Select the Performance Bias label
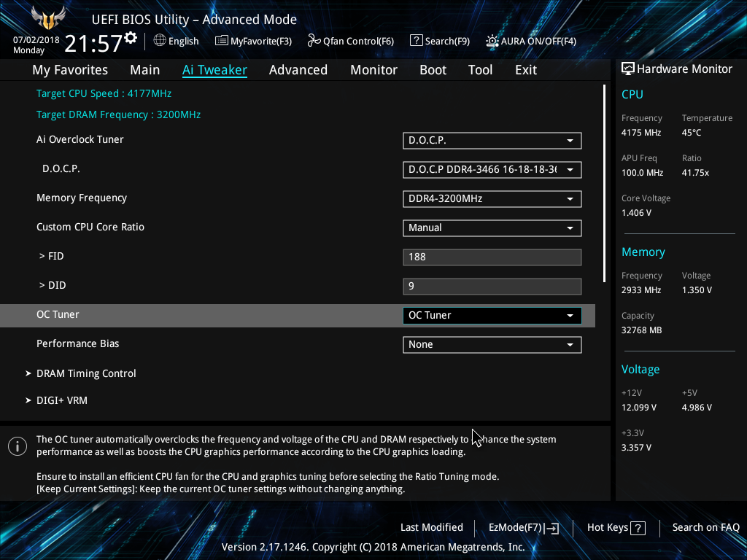Image resolution: width=747 pixels, height=560 pixels. click(x=77, y=343)
